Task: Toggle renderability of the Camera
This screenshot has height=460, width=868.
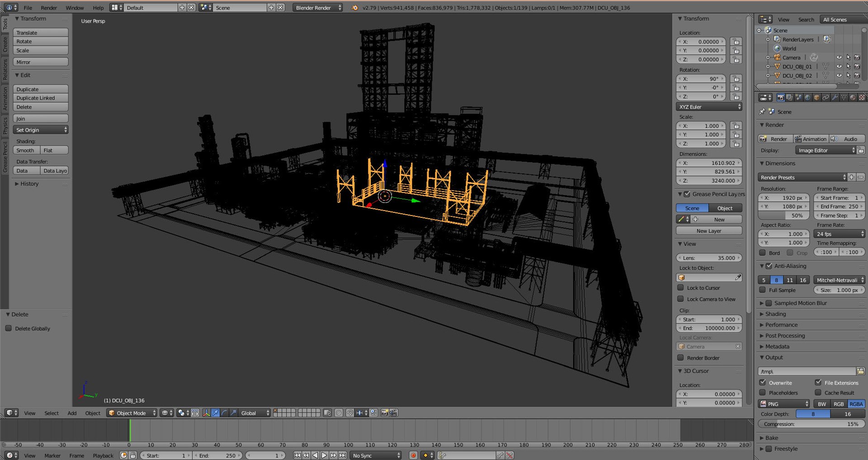Action: 857,57
